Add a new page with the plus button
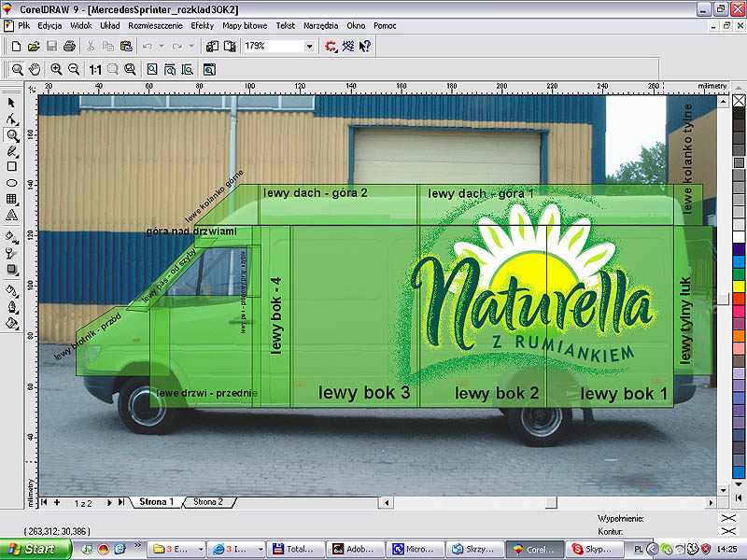The width and height of the screenshot is (747, 560). (x=57, y=502)
